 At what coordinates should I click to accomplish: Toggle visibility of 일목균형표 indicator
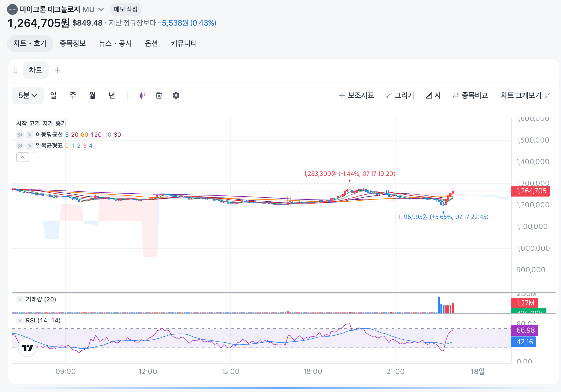[x=20, y=146]
